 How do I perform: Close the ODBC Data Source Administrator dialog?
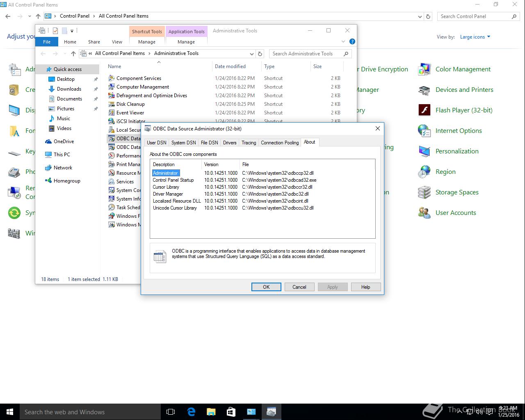point(378,128)
